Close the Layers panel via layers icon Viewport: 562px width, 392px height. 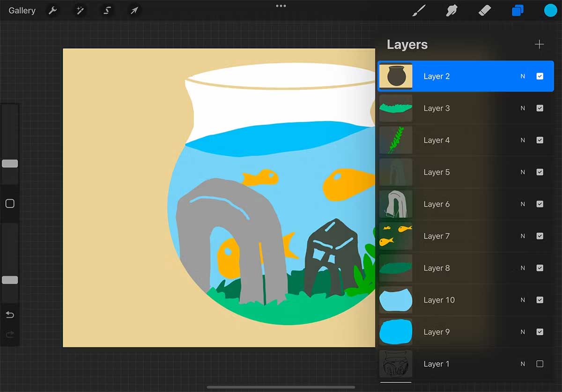518,10
